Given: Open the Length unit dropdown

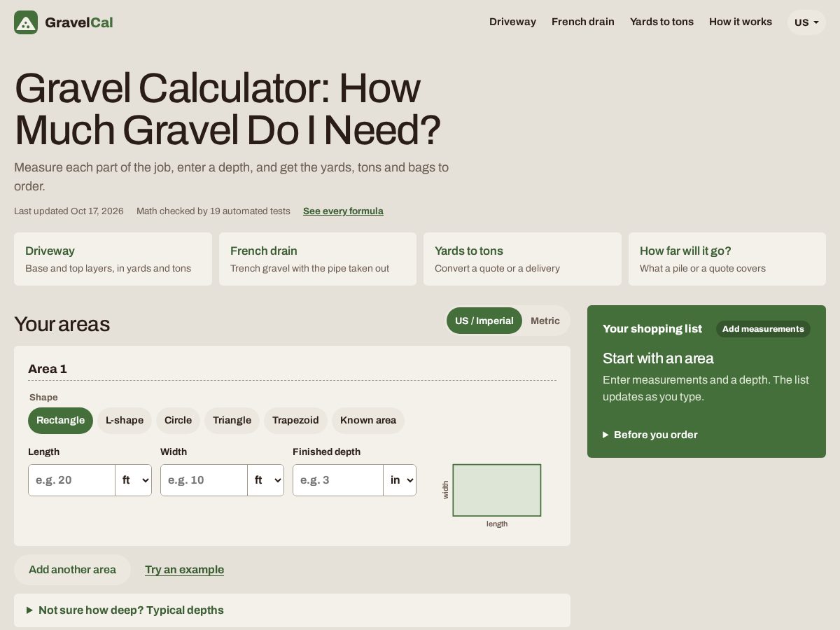Looking at the screenshot, I should (x=134, y=480).
